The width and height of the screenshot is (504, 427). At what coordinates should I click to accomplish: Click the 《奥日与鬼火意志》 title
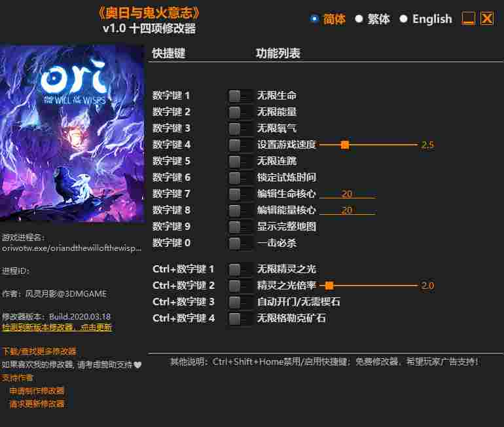click(x=149, y=13)
